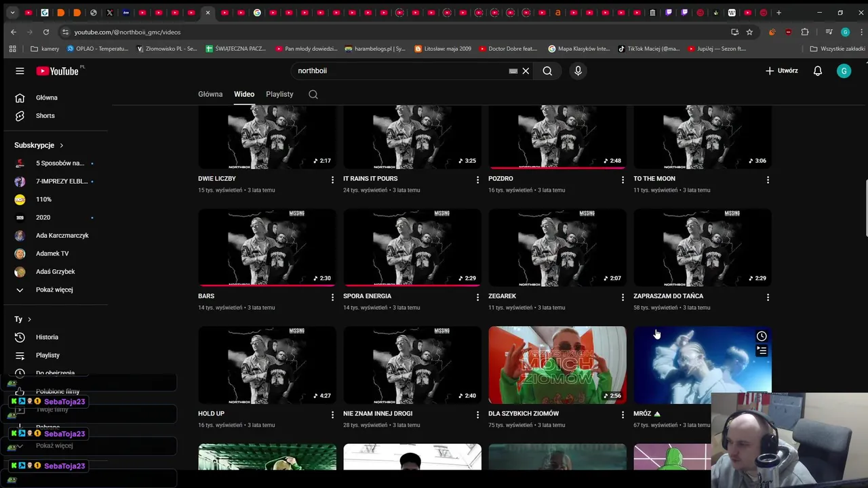Open options menu for SPORA ENERGIA

pos(477,297)
